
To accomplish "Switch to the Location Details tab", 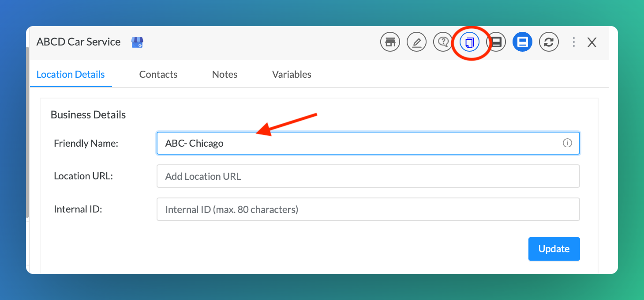I will [x=71, y=74].
